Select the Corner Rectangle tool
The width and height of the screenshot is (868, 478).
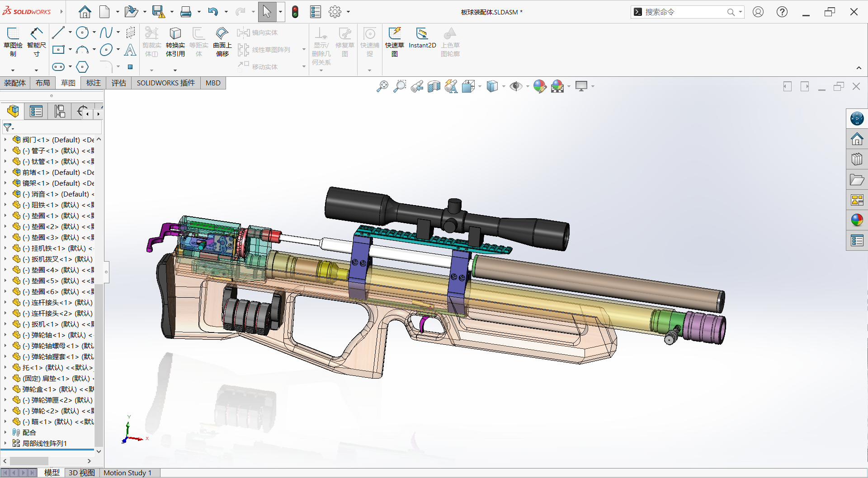click(x=58, y=50)
